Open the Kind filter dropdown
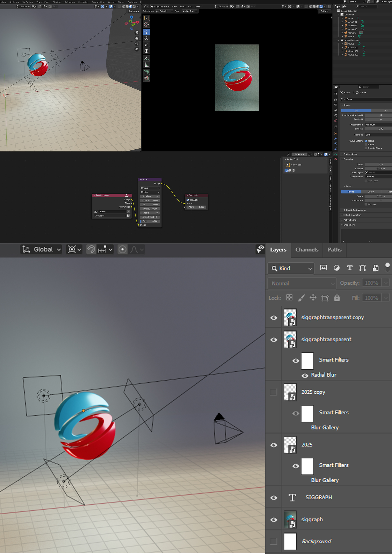The image size is (392, 554). [291, 268]
